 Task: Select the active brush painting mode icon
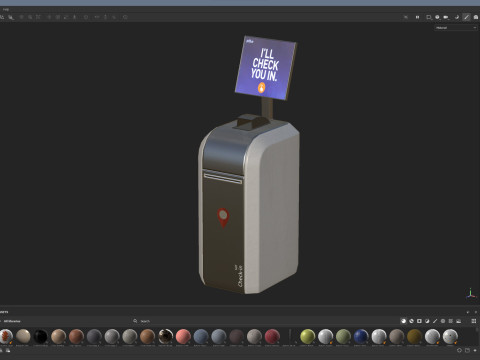(466, 17)
